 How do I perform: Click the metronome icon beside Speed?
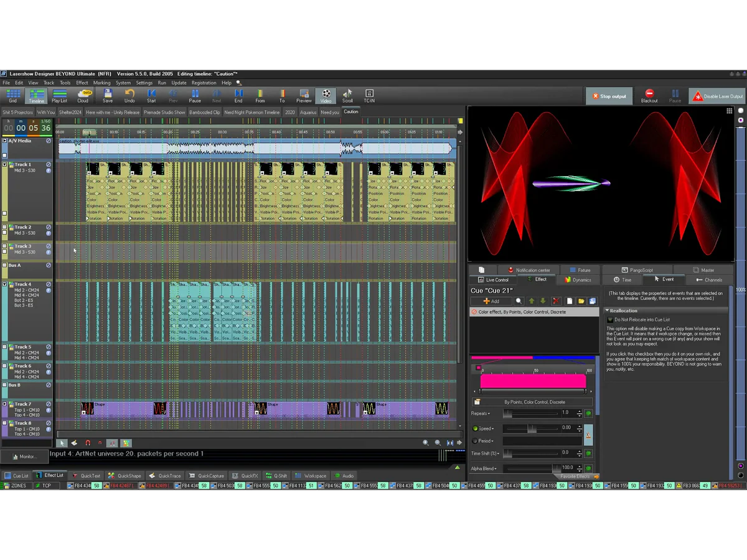588,434
